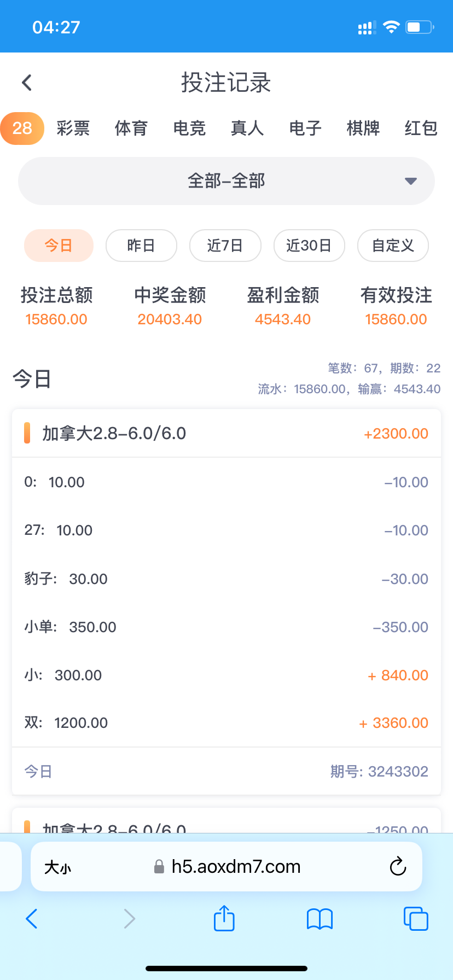Expand the 全部-全部 dropdown

point(226,181)
